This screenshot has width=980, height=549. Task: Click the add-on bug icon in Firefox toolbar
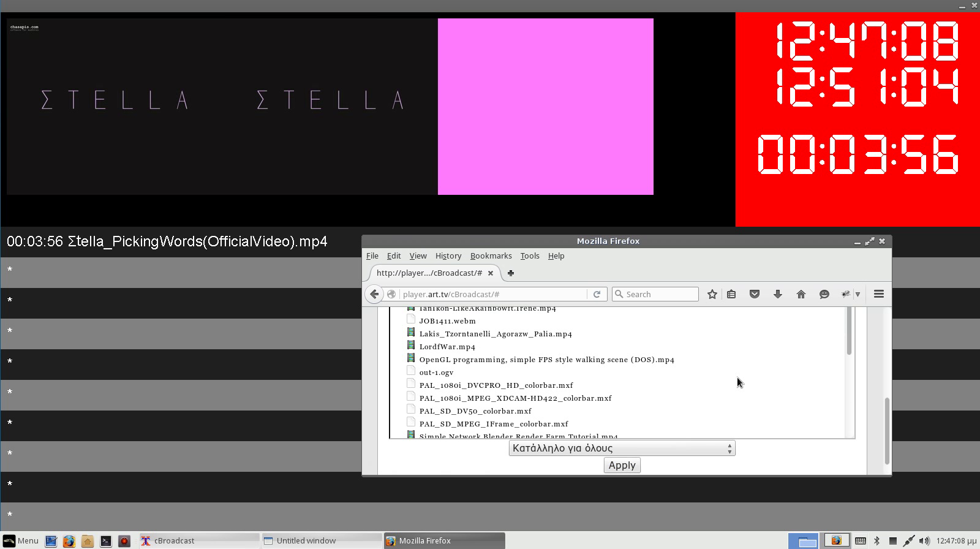tap(846, 294)
